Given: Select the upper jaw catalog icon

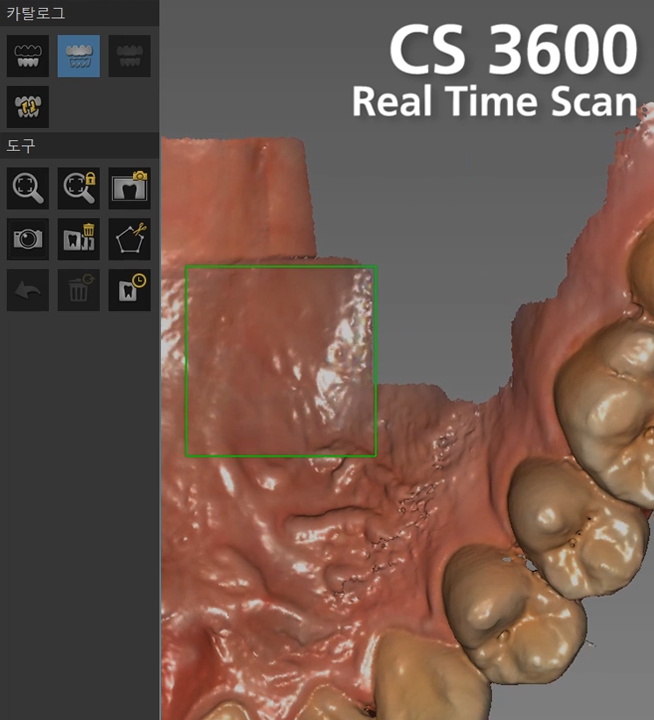Looking at the screenshot, I should [28, 56].
